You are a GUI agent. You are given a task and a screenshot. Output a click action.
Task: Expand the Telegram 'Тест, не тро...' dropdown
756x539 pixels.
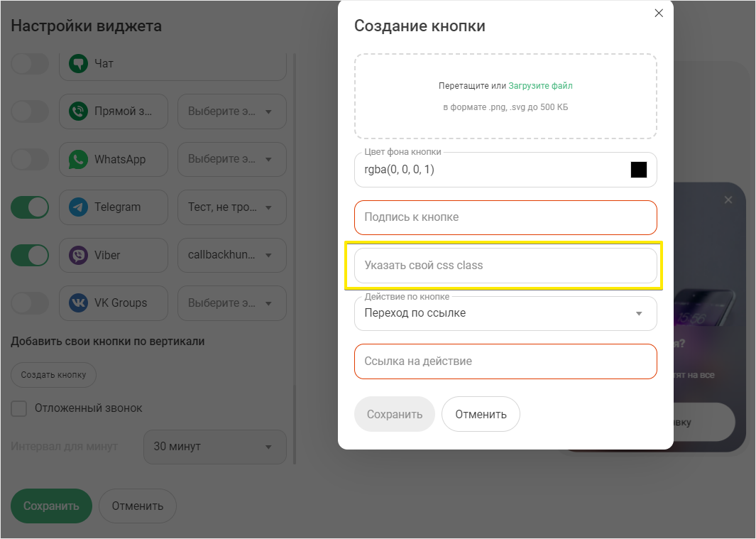(x=232, y=207)
